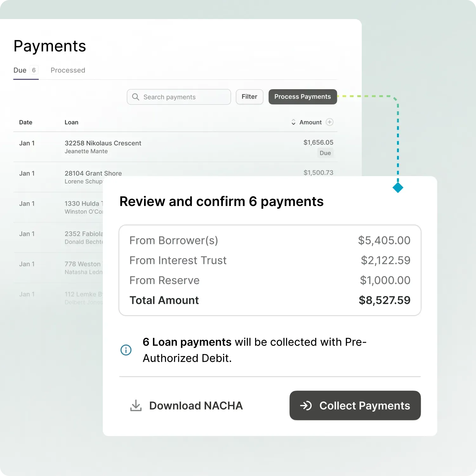Click the Filter button
The width and height of the screenshot is (476, 476).
click(x=249, y=97)
